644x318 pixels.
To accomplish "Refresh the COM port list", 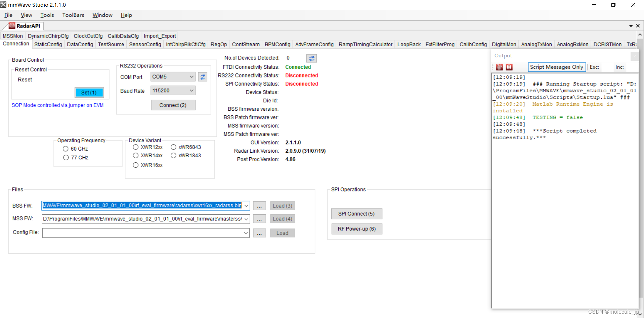I will click(203, 77).
